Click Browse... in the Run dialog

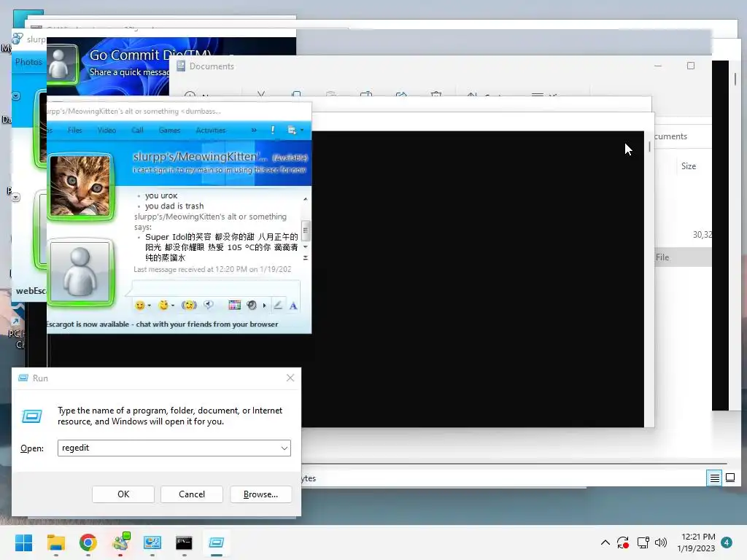[x=260, y=494]
